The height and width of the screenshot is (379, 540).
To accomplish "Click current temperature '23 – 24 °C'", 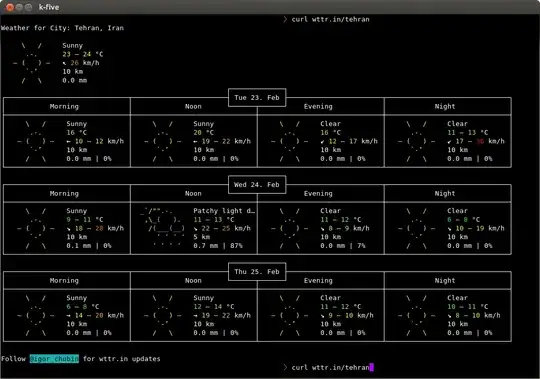I will pyautogui.click(x=83, y=54).
